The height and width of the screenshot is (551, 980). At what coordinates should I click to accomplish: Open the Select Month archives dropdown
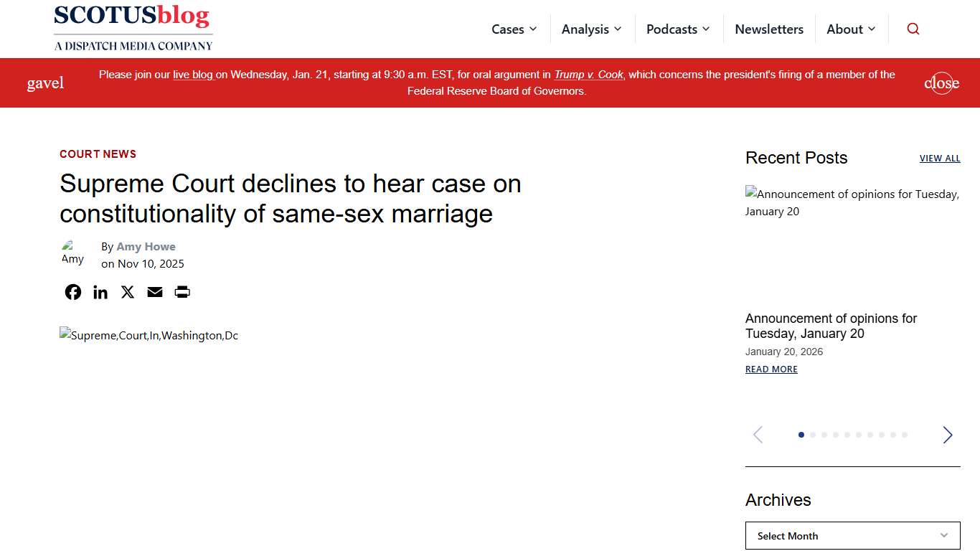(x=852, y=535)
